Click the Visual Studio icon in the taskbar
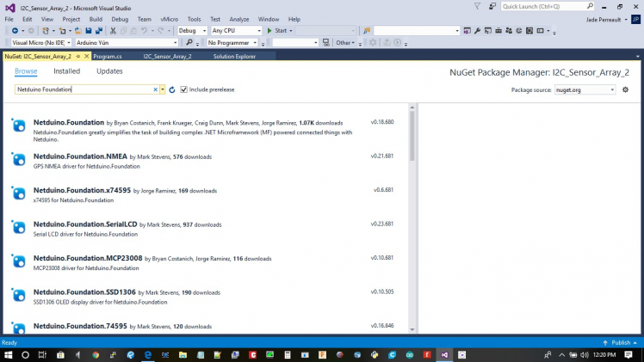 [x=444, y=354]
